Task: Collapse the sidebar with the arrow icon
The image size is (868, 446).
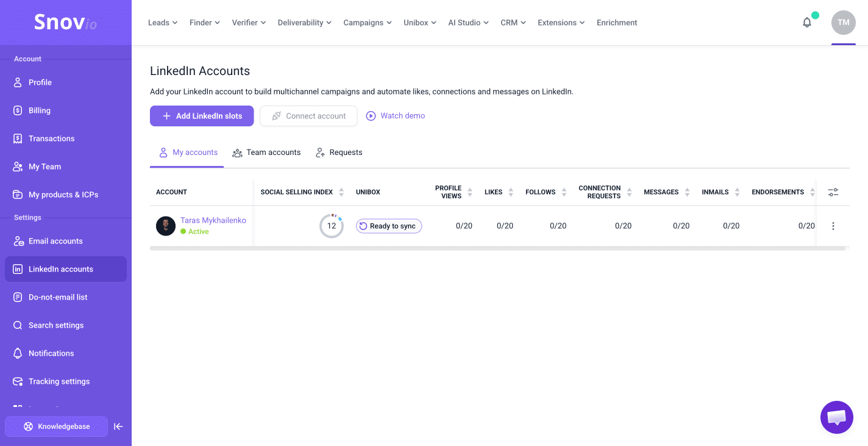Action: pyautogui.click(x=118, y=426)
